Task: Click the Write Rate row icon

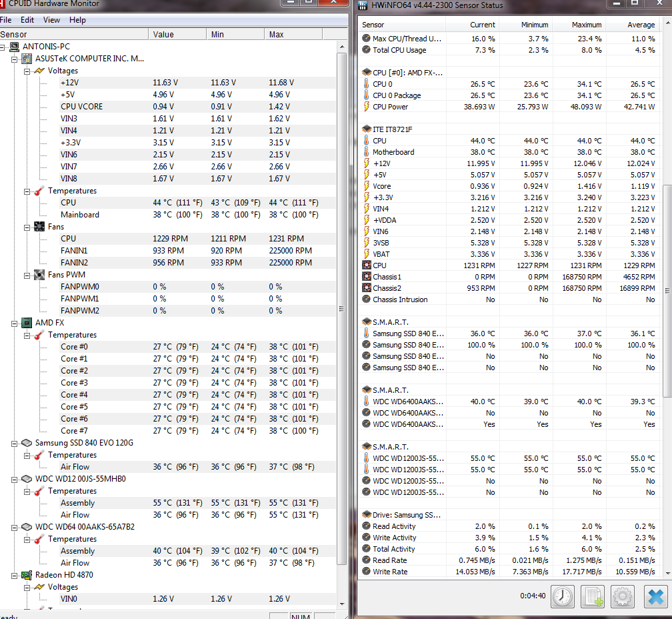Action: point(367,571)
